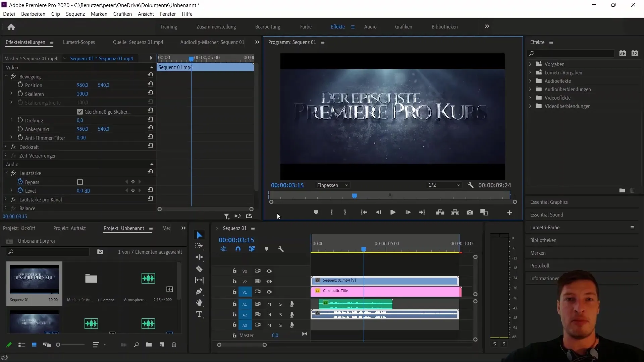Open the Sequenz menu

coord(75,14)
